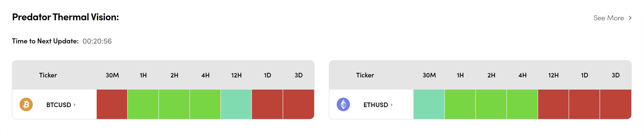Click the chevron beside See More

(630, 18)
